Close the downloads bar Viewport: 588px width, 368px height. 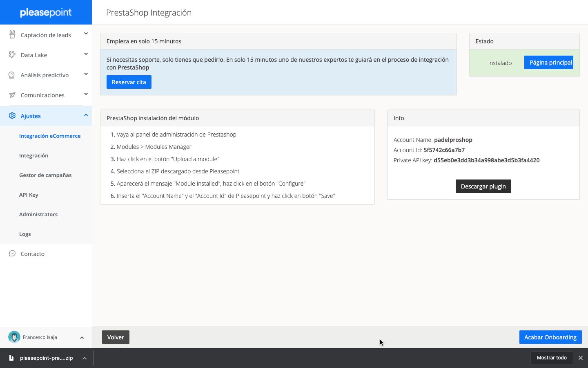pyautogui.click(x=580, y=358)
